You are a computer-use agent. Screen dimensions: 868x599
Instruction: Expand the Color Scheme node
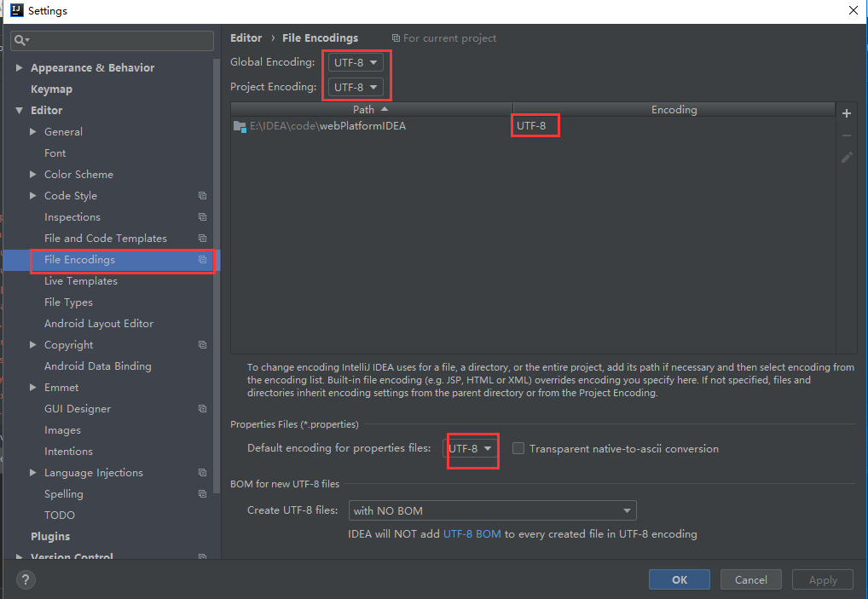click(x=32, y=174)
